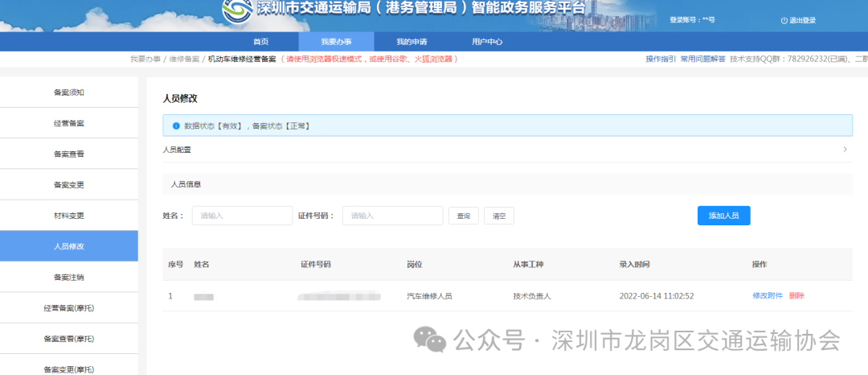The height and width of the screenshot is (375, 868).
Task: Click the 从事工种 column header
Action: tap(528, 265)
